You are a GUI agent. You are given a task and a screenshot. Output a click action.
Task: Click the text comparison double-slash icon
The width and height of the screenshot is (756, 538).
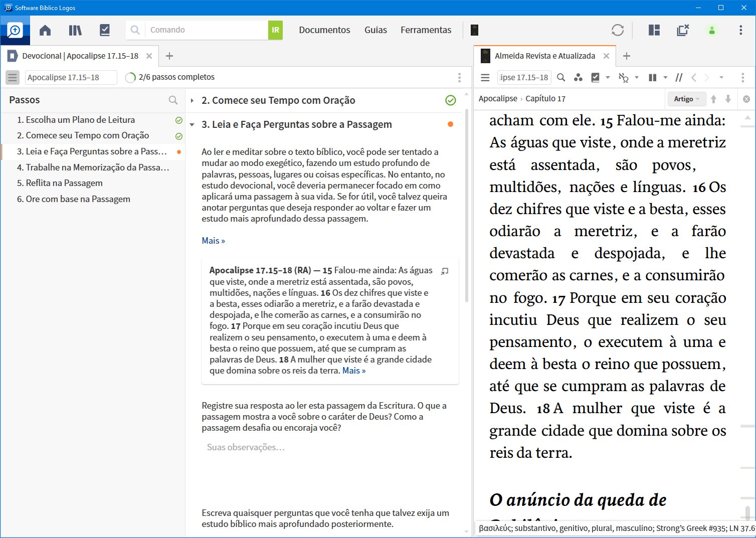pos(679,77)
